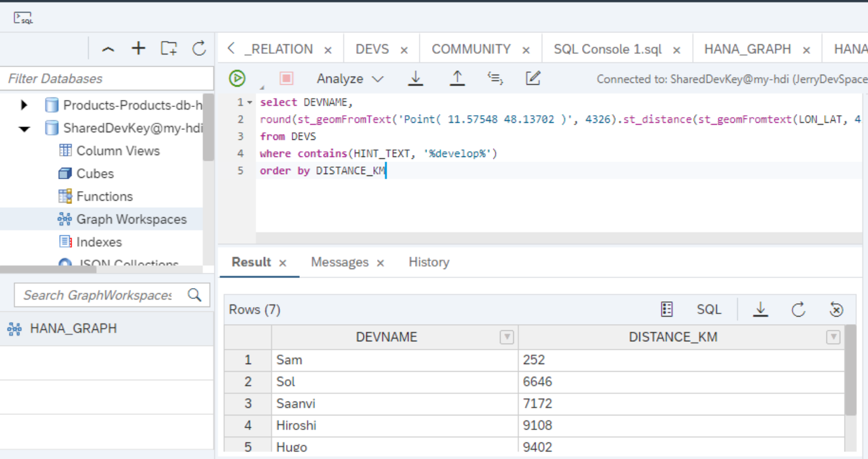Select the cell containing Sam
868x459 pixels.
395,360
